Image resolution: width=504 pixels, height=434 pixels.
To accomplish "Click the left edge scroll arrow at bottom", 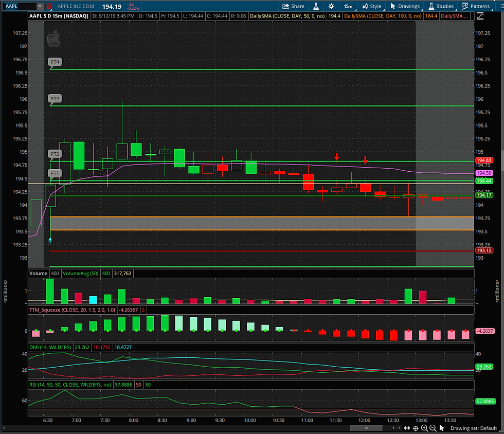I will click(4, 428).
